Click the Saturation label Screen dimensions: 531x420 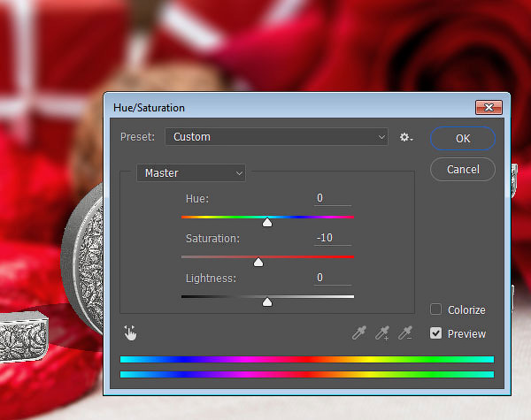coord(212,239)
